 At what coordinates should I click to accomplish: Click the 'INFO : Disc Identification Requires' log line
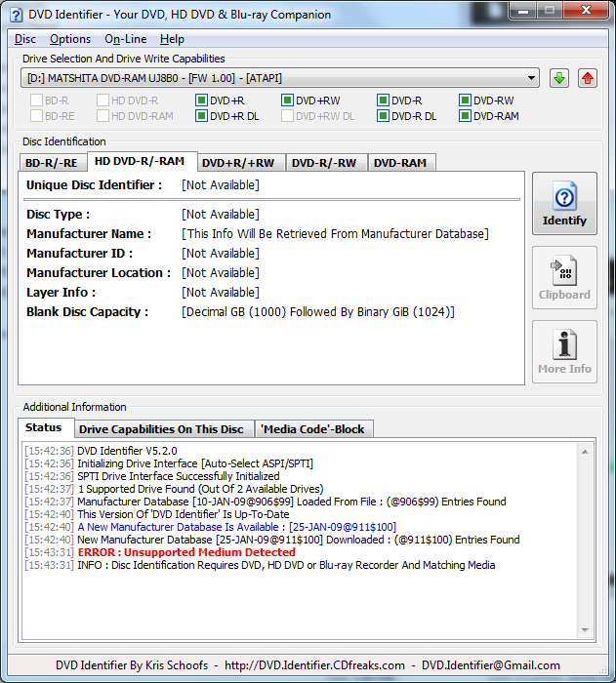[x=286, y=565]
